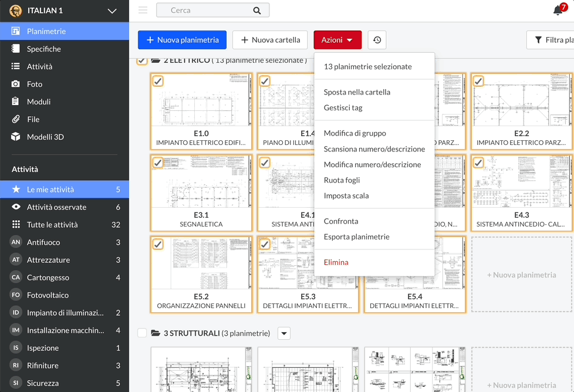Choose Esporta planimetrie from the menu
This screenshot has width=574, height=392.
pyautogui.click(x=356, y=236)
